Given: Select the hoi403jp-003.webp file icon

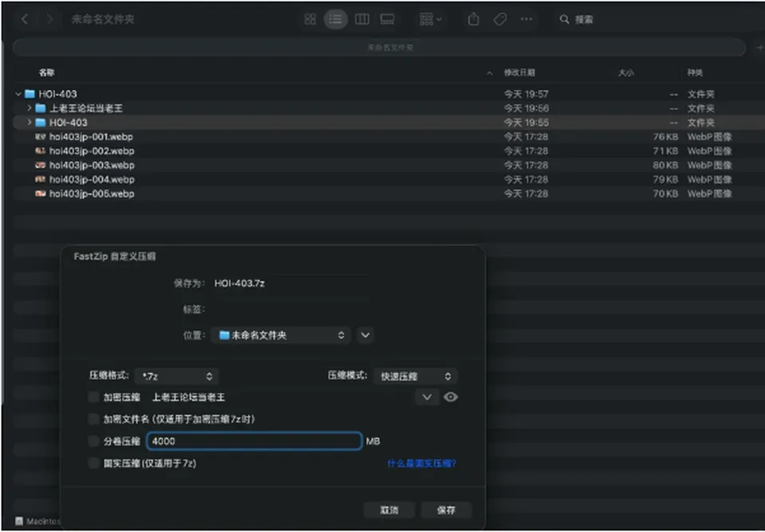Looking at the screenshot, I should coord(41,166).
